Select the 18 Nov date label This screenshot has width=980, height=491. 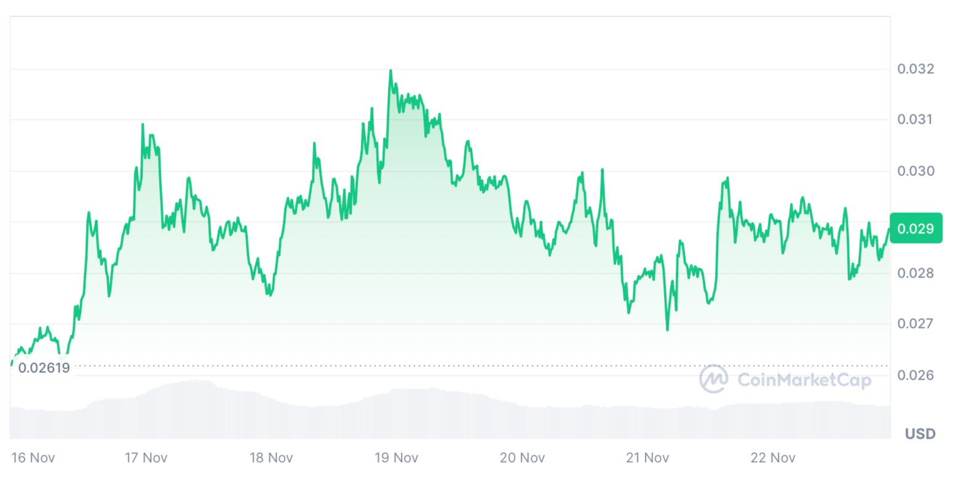coord(271,458)
